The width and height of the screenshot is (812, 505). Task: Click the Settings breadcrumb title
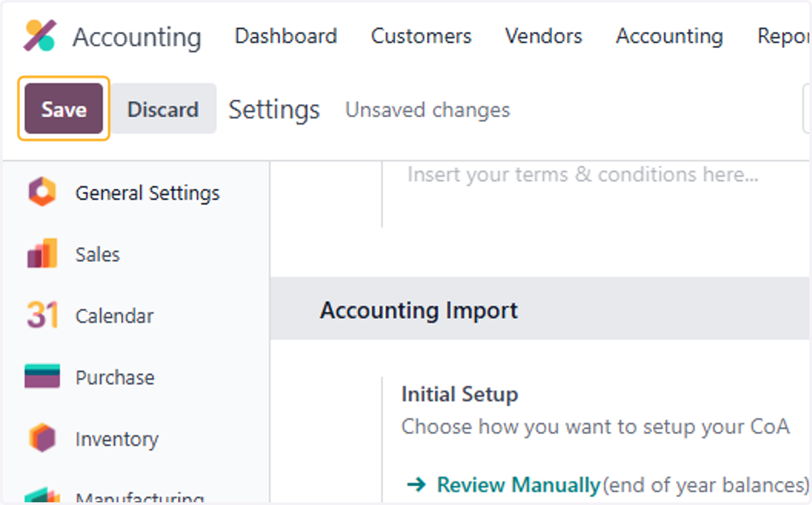coord(274,109)
